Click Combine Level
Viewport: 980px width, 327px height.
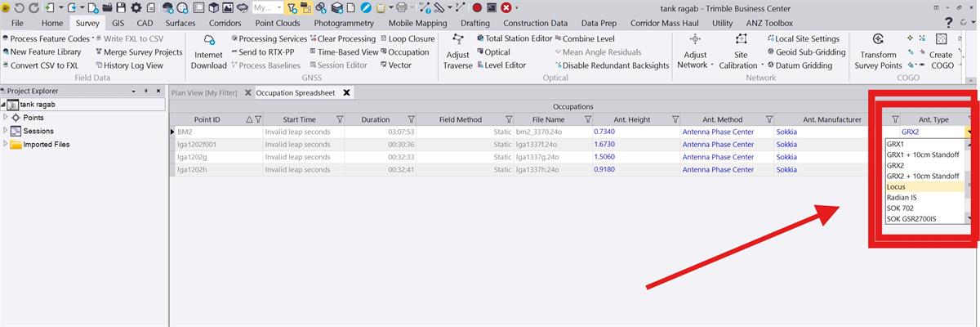pyautogui.click(x=585, y=38)
